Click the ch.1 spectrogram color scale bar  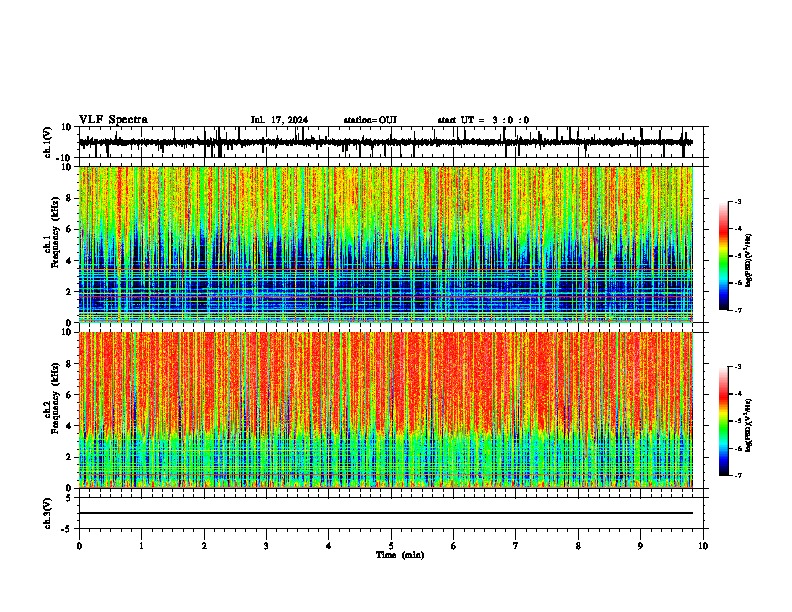tap(724, 256)
